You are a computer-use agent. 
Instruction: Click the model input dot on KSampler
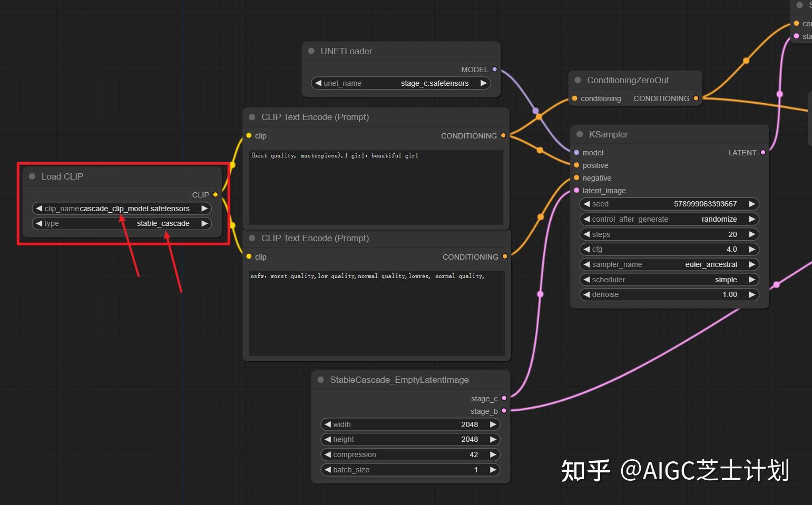pos(576,152)
